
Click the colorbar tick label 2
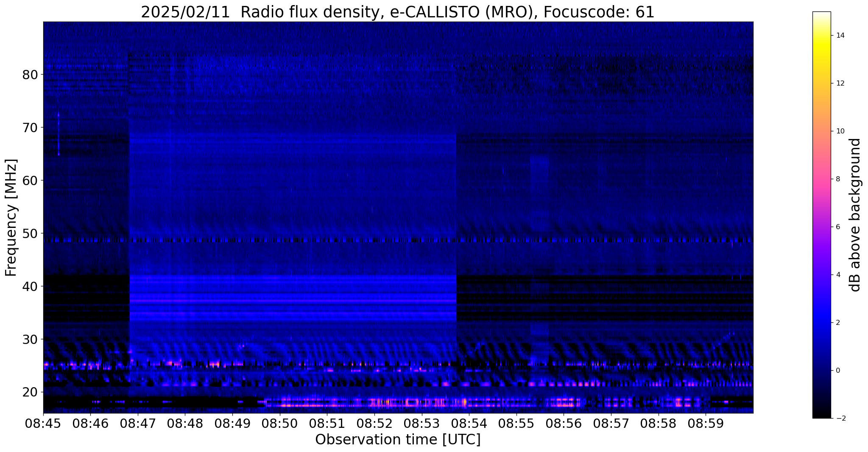click(837, 323)
